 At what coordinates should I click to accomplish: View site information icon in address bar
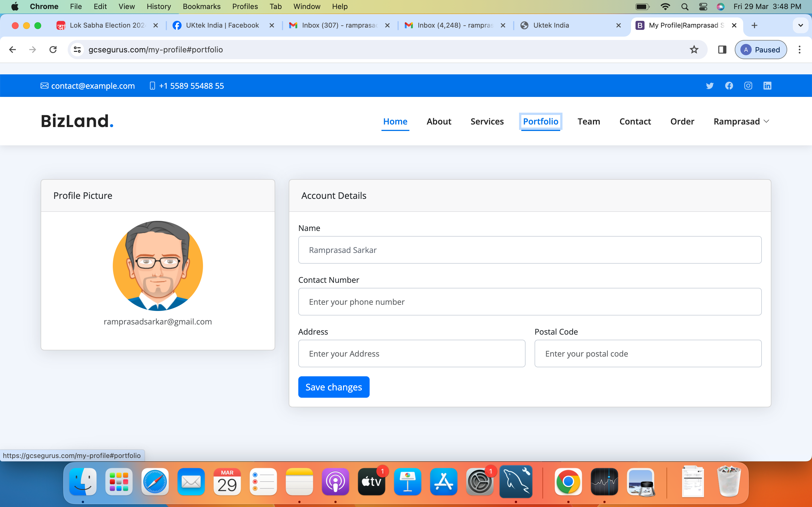(77, 50)
